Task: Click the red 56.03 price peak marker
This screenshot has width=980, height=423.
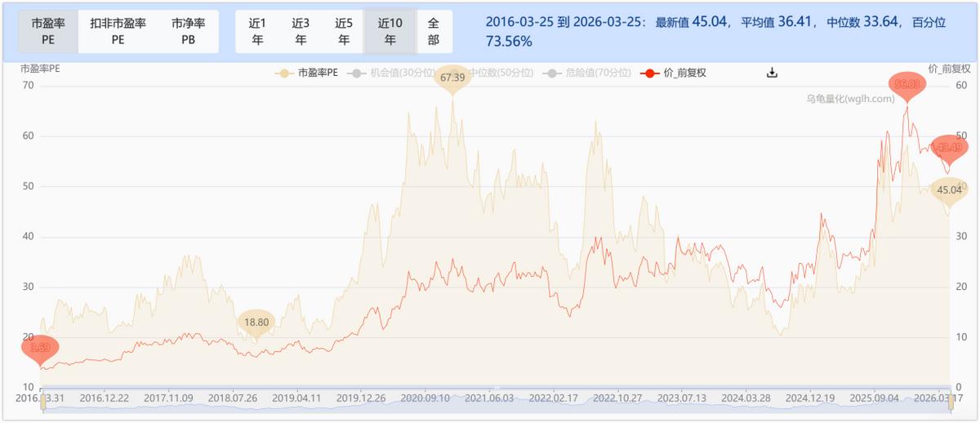Action: coord(906,85)
